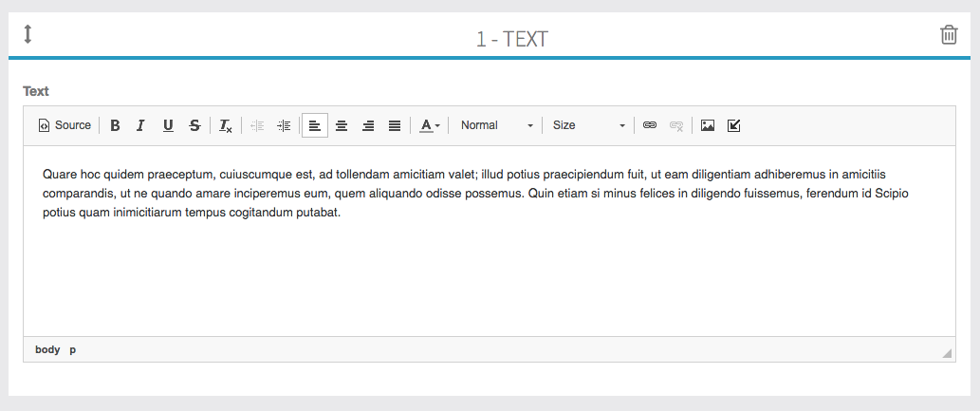Click the drag-reorder arrow handle icon
Image resolution: width=980 pixels, height=411 pixels.
click(x=28, y=34)
